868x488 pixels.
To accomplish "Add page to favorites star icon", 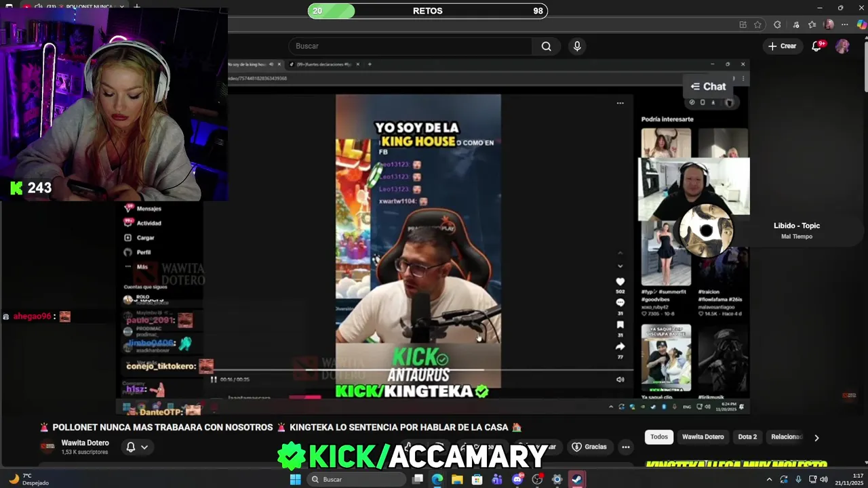I will [757, 24].
